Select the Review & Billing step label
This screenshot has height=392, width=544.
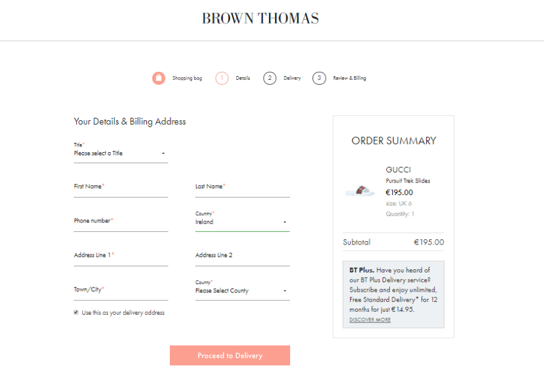tap(348, 78)
